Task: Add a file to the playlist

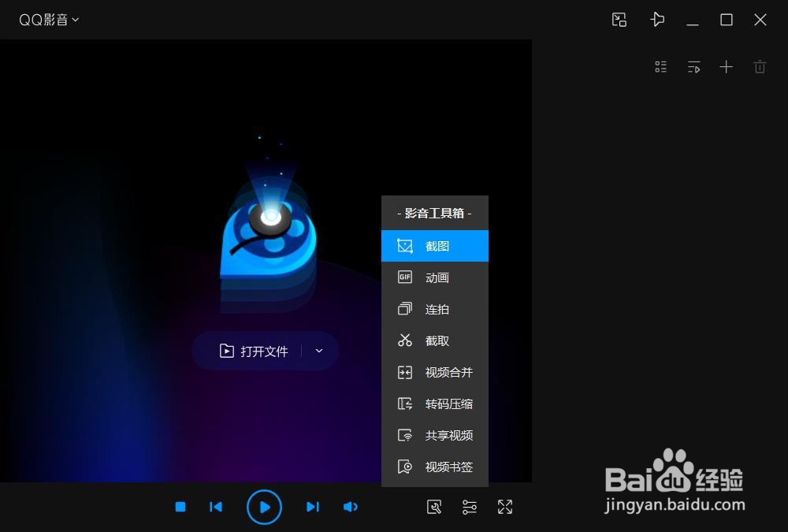Action: [x=727, y=67]
